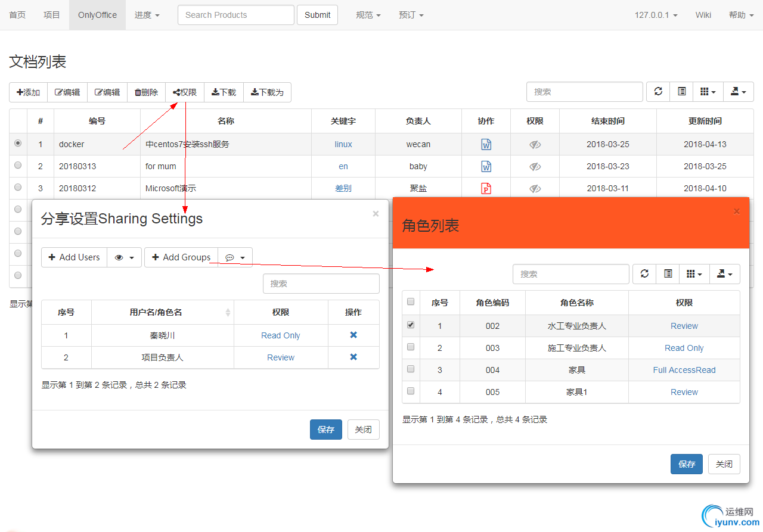
Task: Click the 下载 (download) toolbar button
Action: (224, 92)
